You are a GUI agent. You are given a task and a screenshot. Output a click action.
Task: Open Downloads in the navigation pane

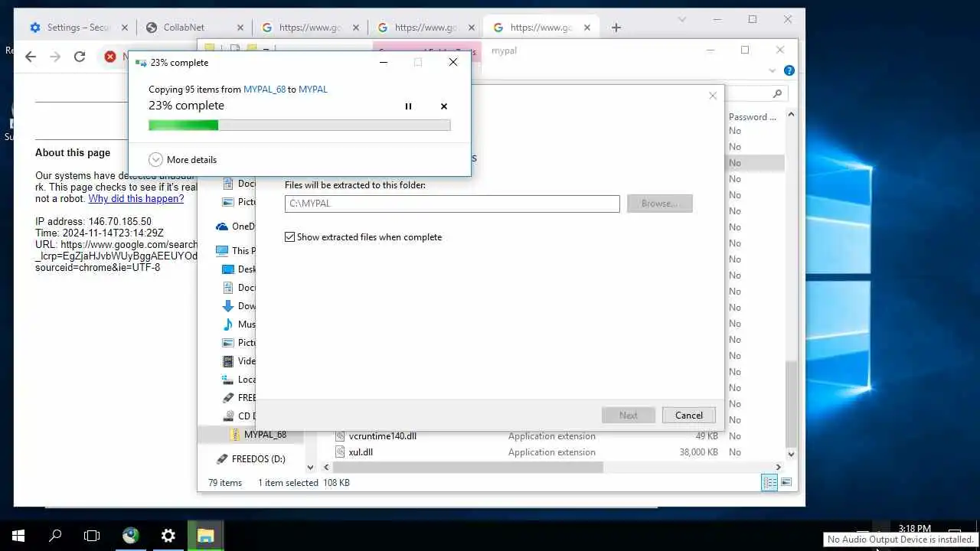(238, 306)
